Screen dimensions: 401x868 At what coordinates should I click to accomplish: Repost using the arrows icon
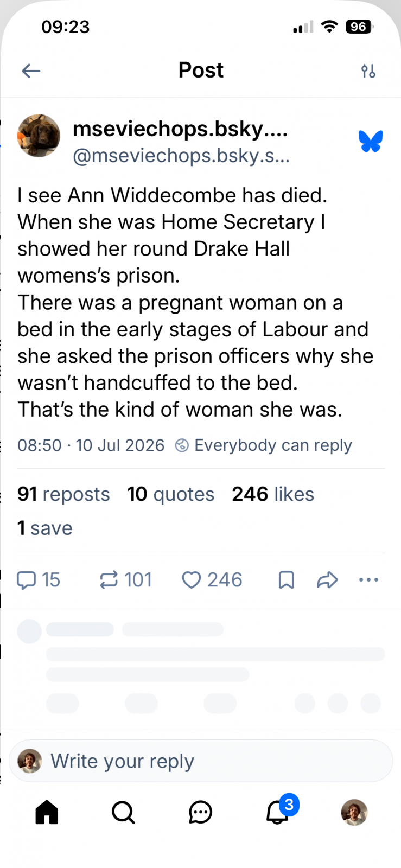pos(109,580)
